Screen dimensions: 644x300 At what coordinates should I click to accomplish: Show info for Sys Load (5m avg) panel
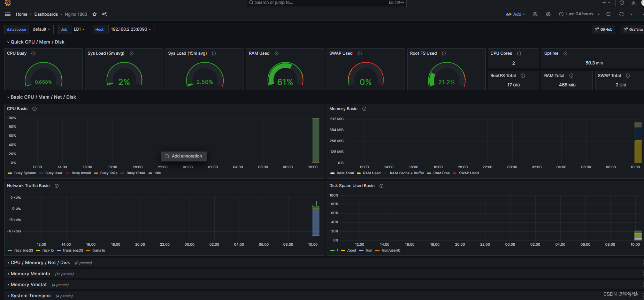[131, 53]
